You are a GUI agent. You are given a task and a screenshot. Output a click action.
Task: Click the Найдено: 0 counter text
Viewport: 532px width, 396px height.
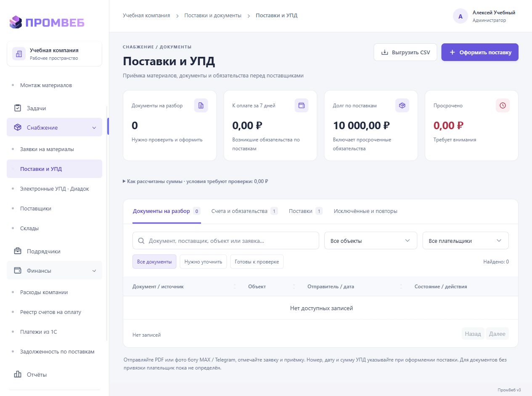point(496,262)
